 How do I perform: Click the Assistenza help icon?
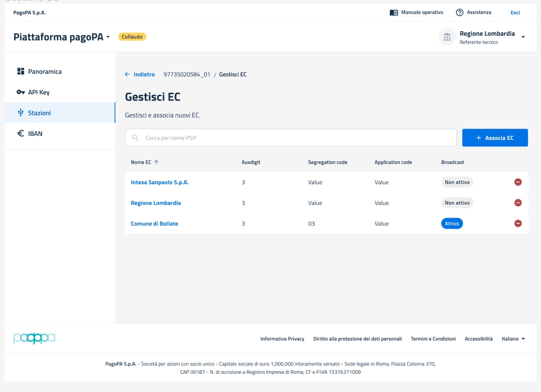click(459, 12)
